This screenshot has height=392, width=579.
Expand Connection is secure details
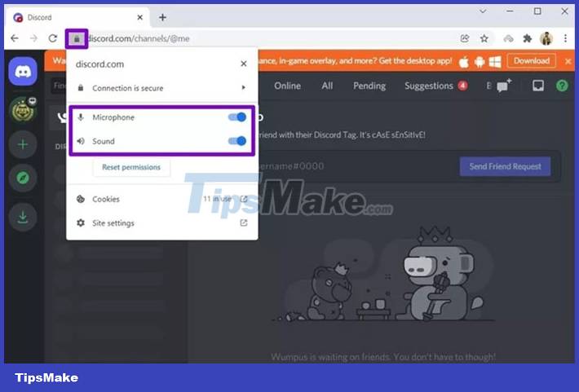tap(161, 88)
